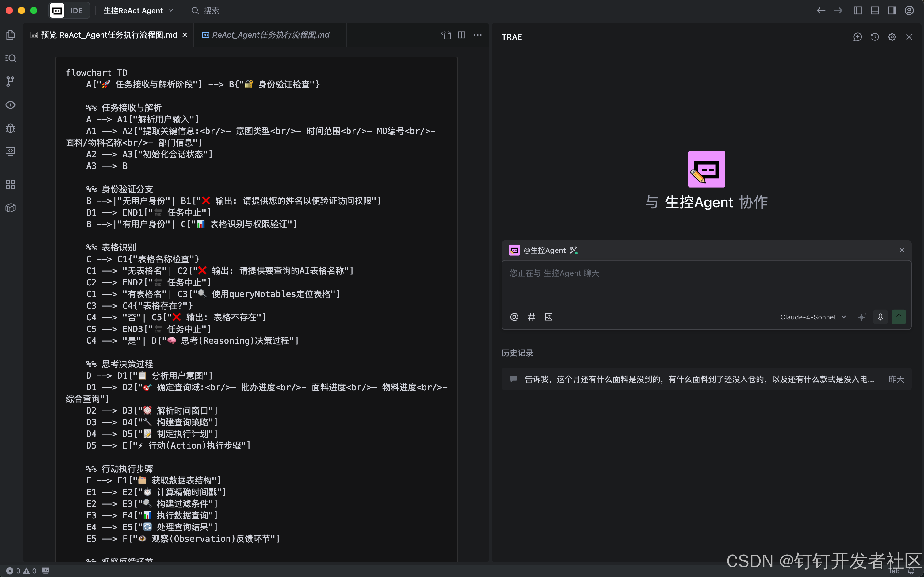This screenshot has width=924, height=577.
Task: Navigate forward with the right arrow
Action: click(838, 10)
